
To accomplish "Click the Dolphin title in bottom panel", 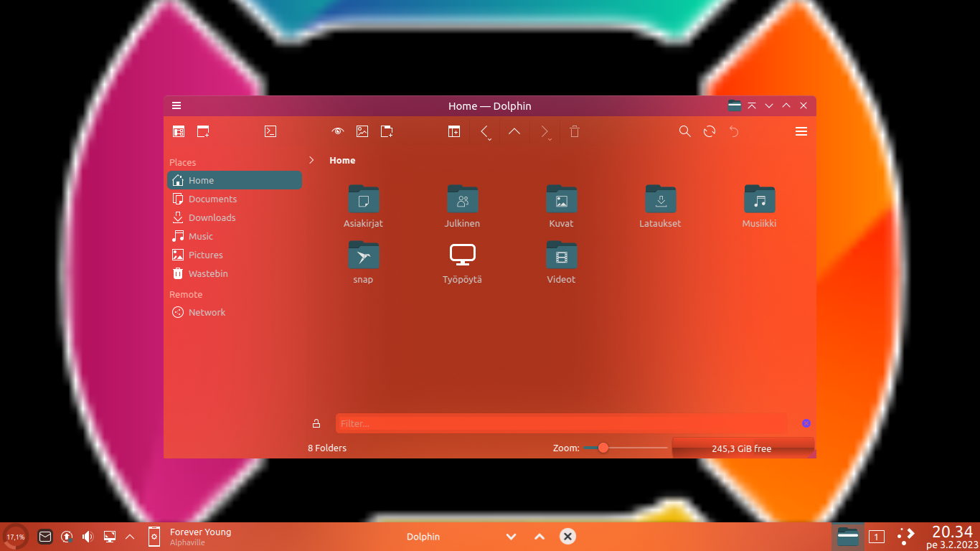I will (x=423, y=537).
